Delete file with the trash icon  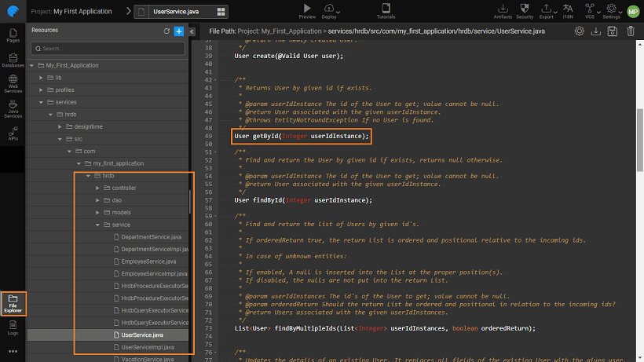(x=631, y=31)
